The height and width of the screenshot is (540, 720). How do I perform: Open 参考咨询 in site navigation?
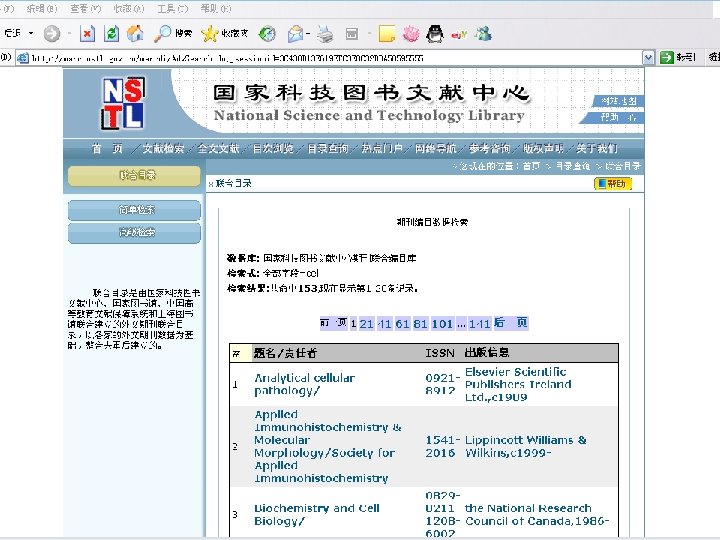[x=489, y=148]
